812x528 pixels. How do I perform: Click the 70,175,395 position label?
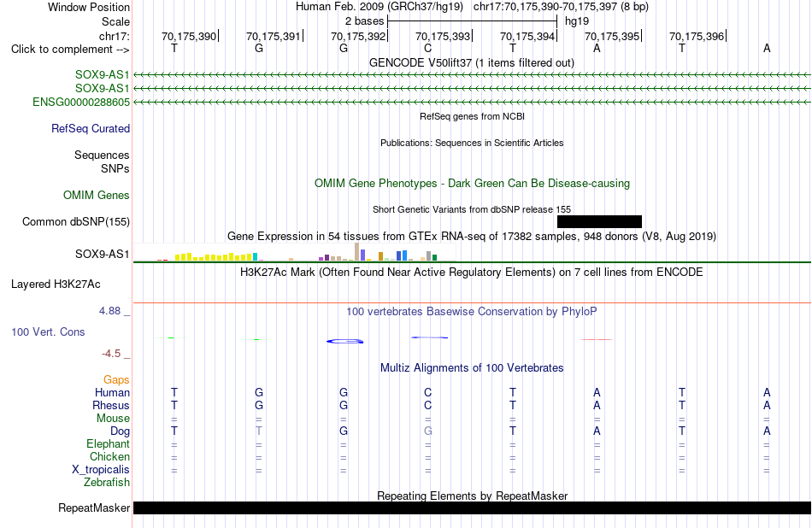point(612,36)
